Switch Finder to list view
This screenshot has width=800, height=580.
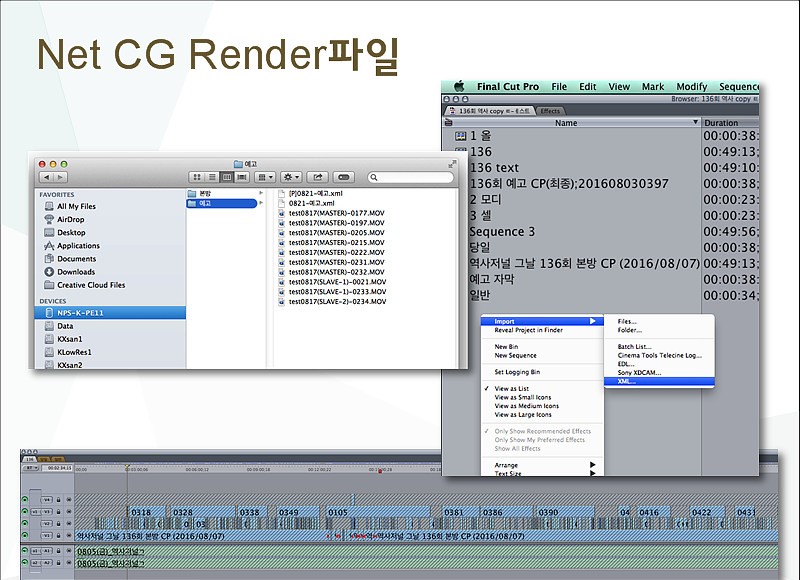coord(212,177)
